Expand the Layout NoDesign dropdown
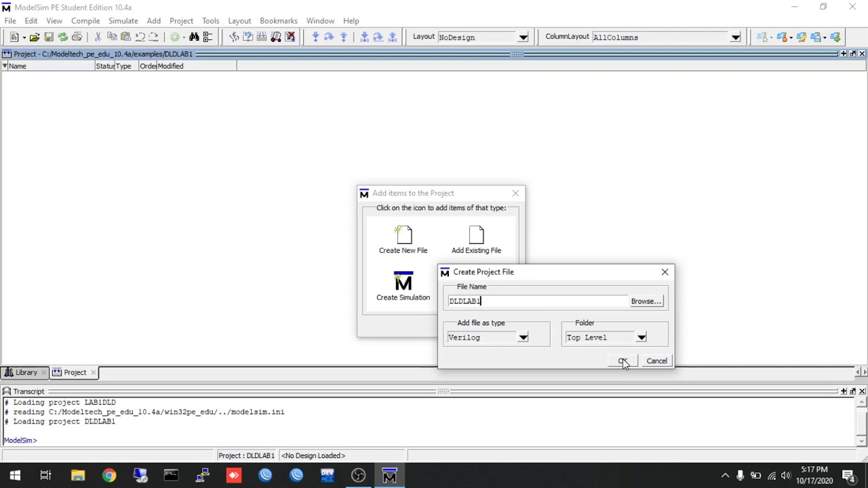This screenshot has height=488, width=868. point(524,37)
